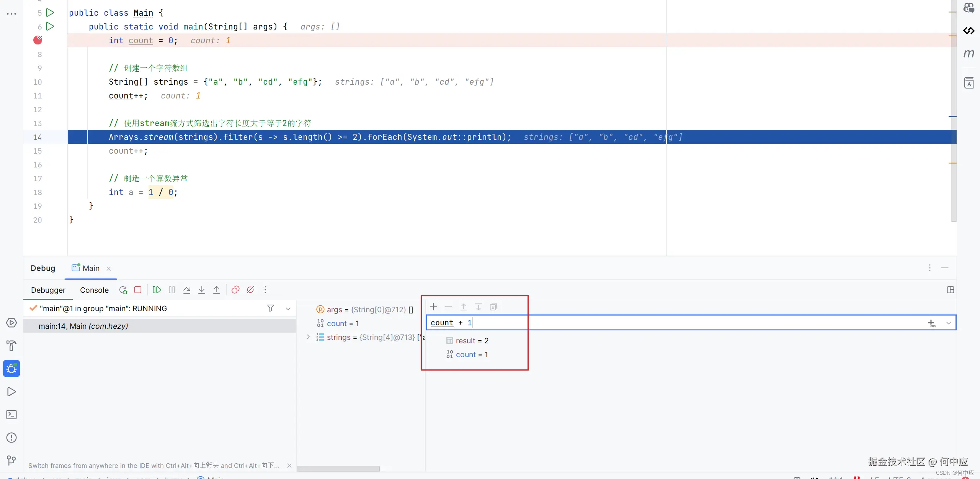980x479 pixels.
Task: Expand the strings variable node
Action: pyautogui.click(x=308, y=337)
